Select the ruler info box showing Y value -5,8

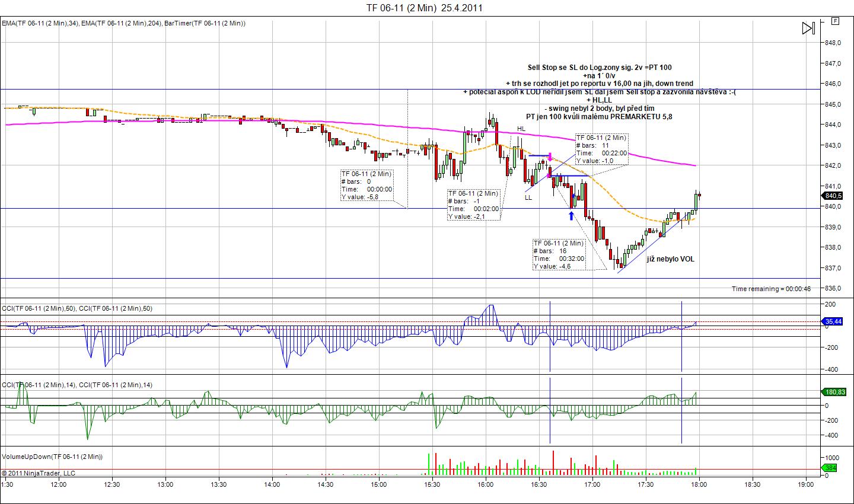tap(367, 185)
